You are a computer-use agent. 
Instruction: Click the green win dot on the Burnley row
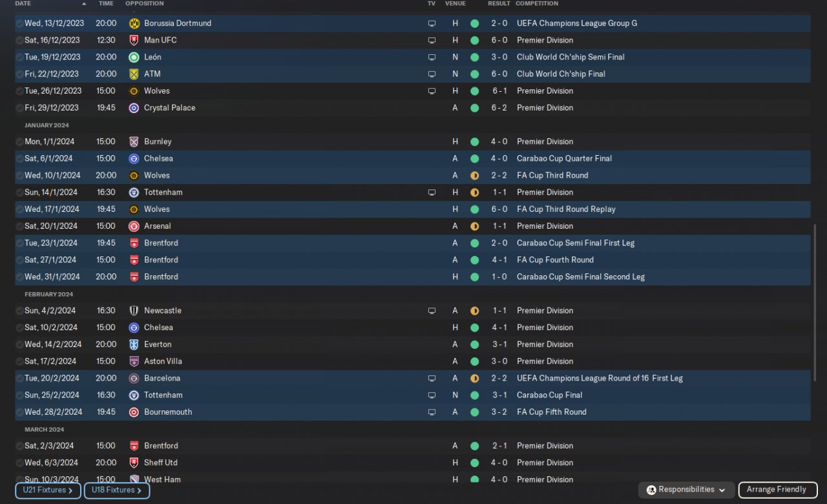point(474,142)
